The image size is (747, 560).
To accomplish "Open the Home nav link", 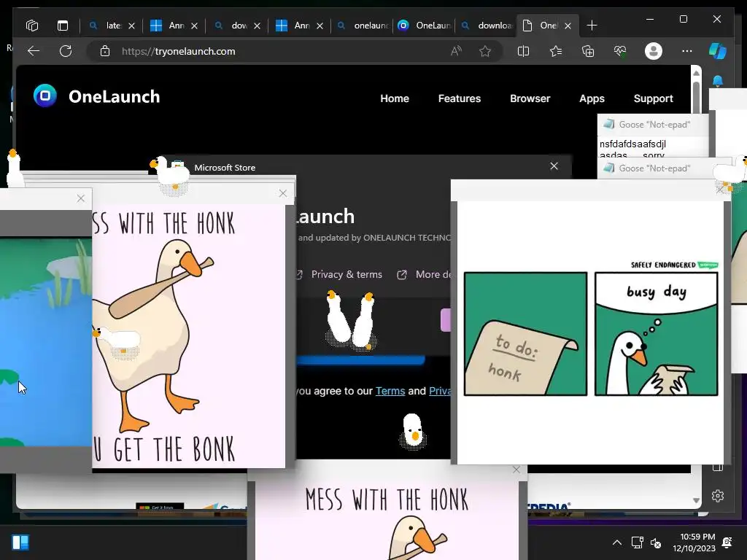I will coord(395,98).
